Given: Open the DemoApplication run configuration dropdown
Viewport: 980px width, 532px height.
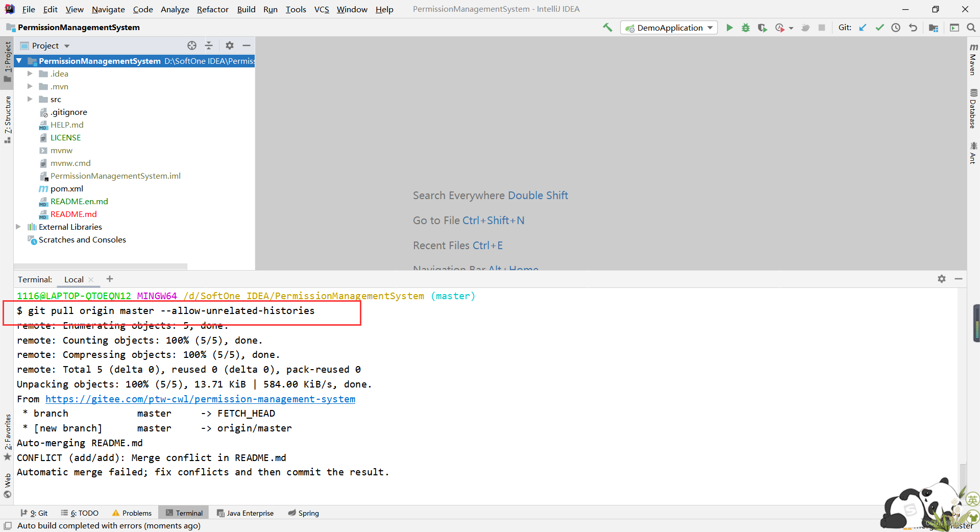Looking at the screenshot, I should point(669,28).
